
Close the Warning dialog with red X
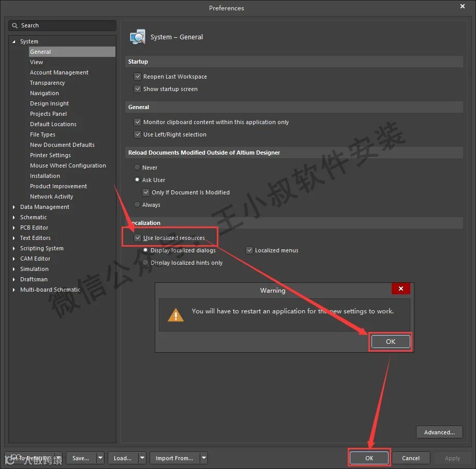point(400,289)
